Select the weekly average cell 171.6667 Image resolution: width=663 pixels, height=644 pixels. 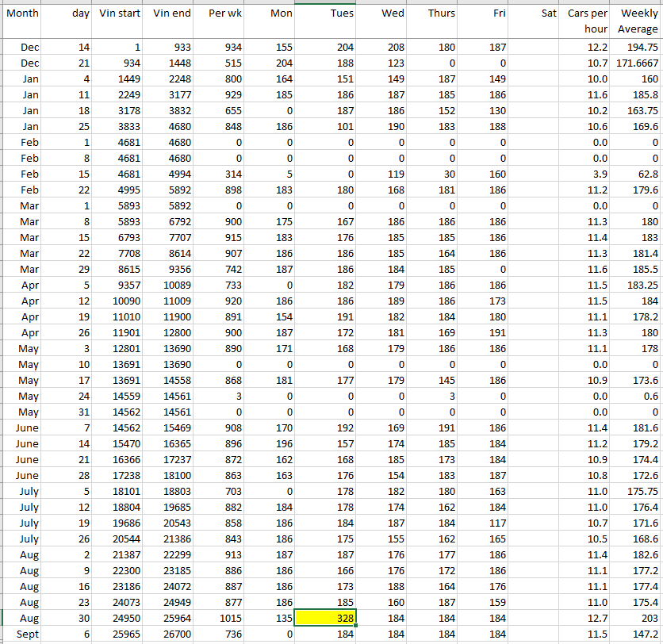point(637,63)
